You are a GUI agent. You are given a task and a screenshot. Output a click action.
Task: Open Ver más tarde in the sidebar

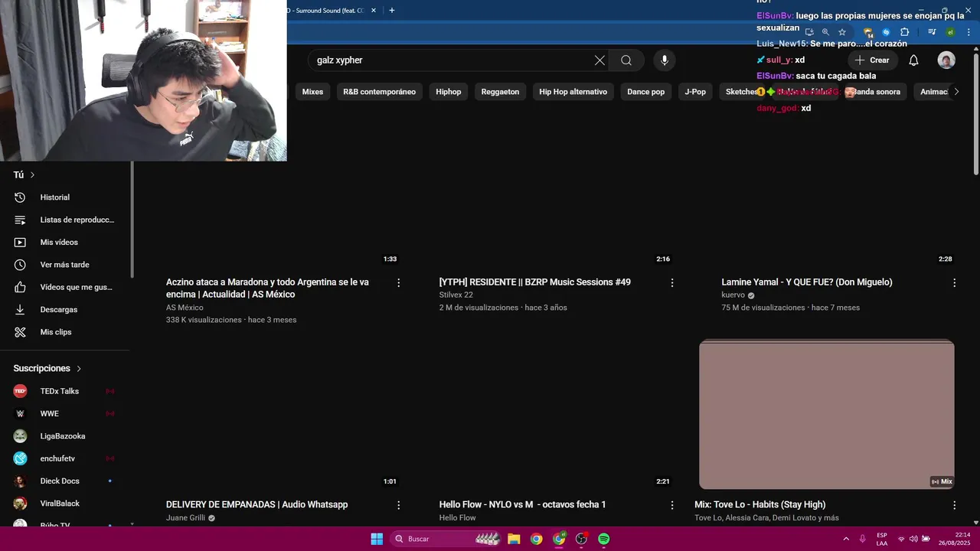(67, 265)
